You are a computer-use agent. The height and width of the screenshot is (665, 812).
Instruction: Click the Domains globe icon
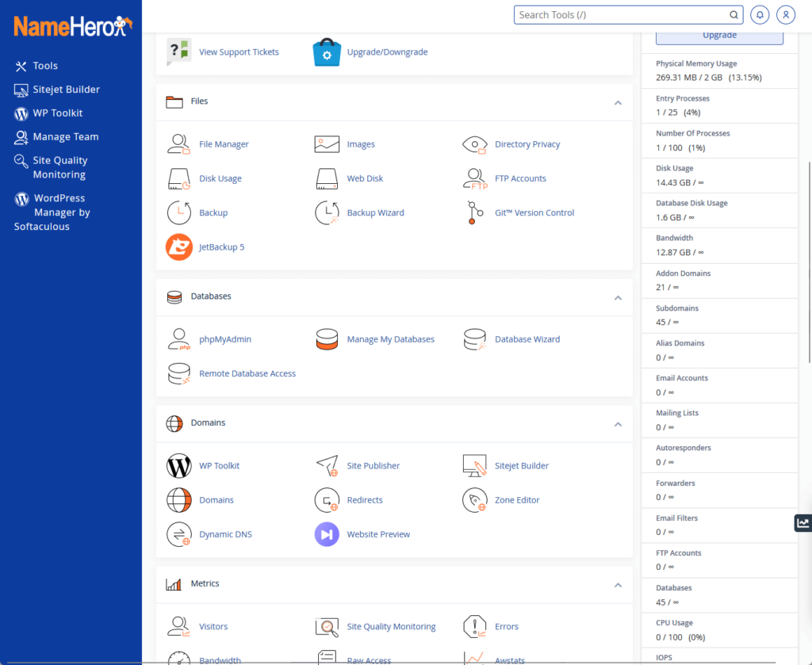pos(178,500)
